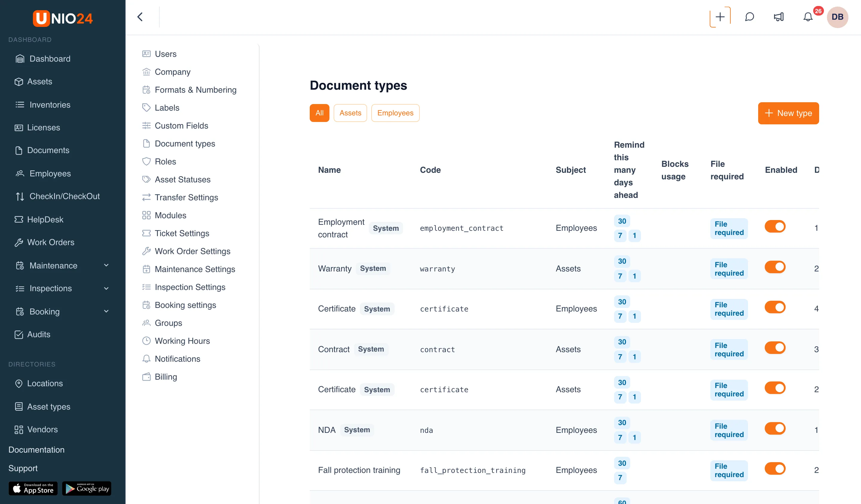Viewport: 861px width, 504px height.
Task: Click the Google Play badge
Action: (87, 489)
